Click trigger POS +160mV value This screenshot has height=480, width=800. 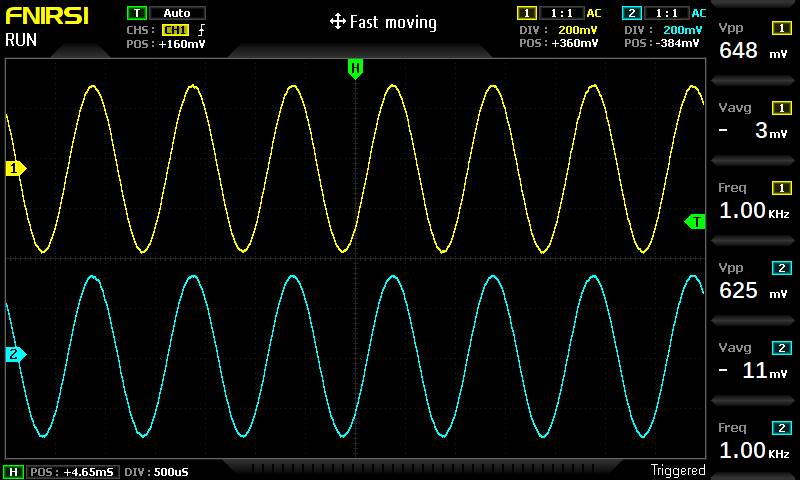click(x=182, y=44)
